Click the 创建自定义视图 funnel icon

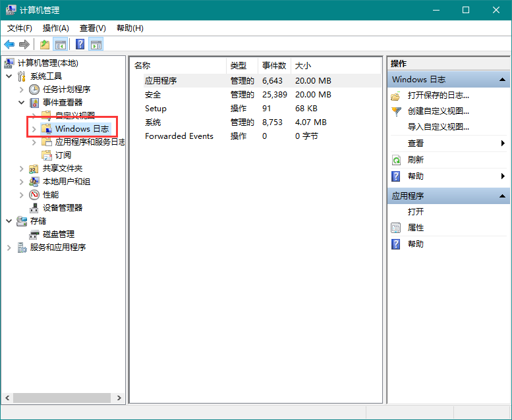[396, 111]
